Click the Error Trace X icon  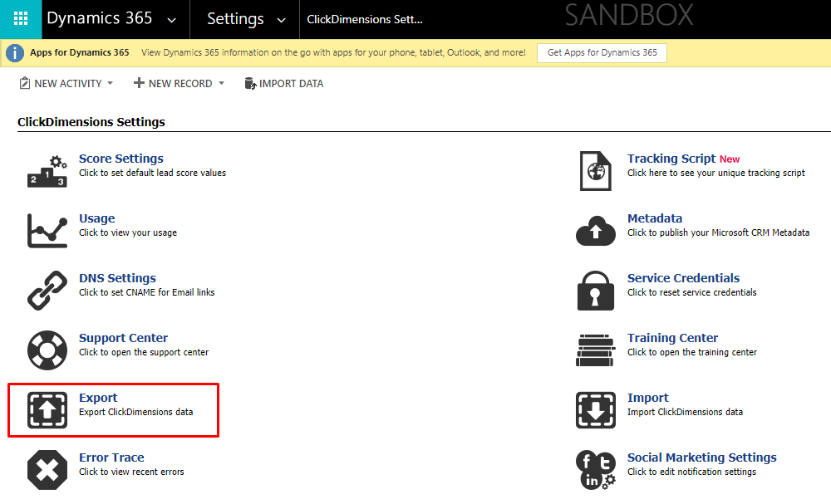[47, 470]
